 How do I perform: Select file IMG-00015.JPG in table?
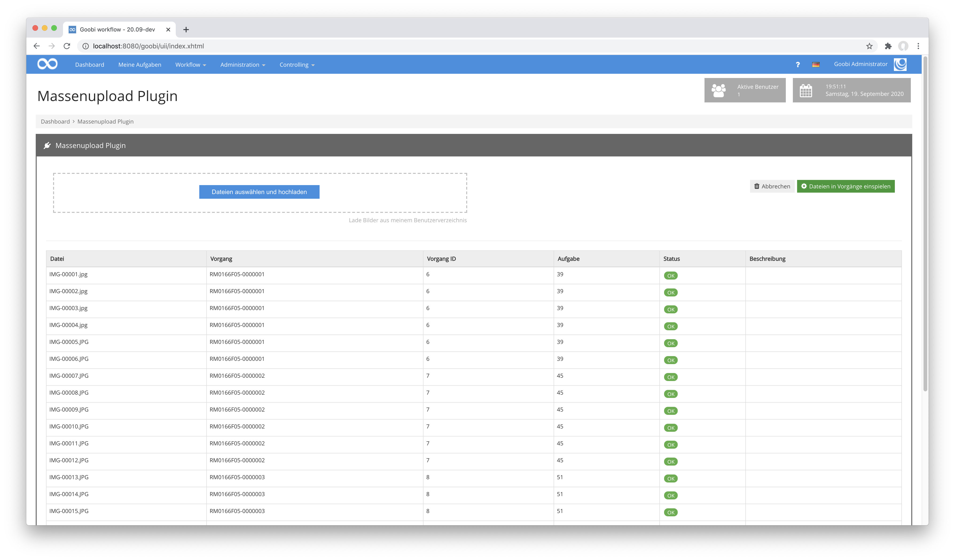point(69,511)
